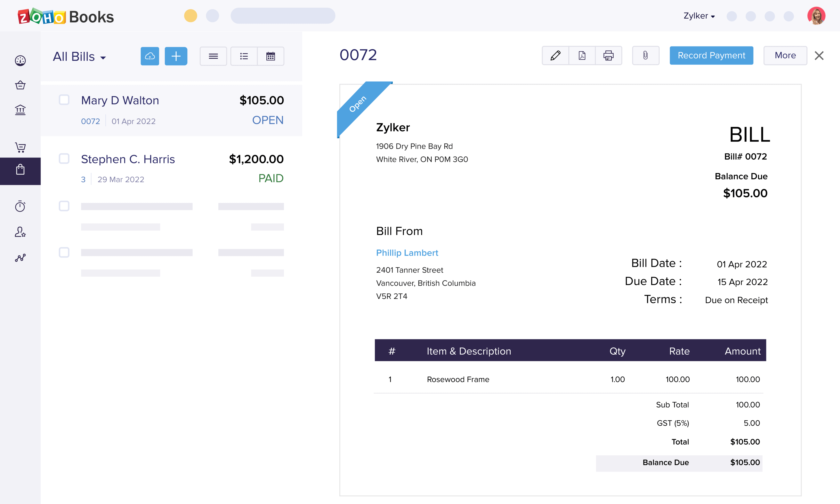The image size is (840, 504).
Task: Open the Dashboard sidebar icon
Action: click(x=20, y=60)
